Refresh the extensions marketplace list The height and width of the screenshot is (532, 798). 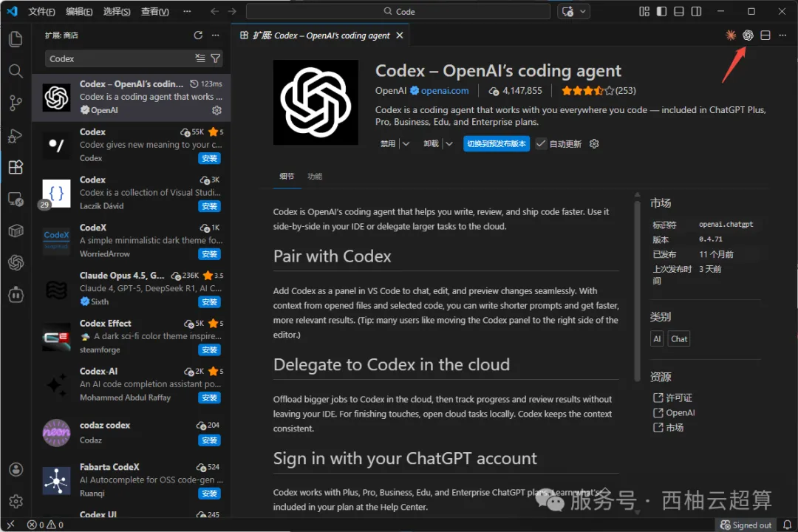(x=198, y=35)
